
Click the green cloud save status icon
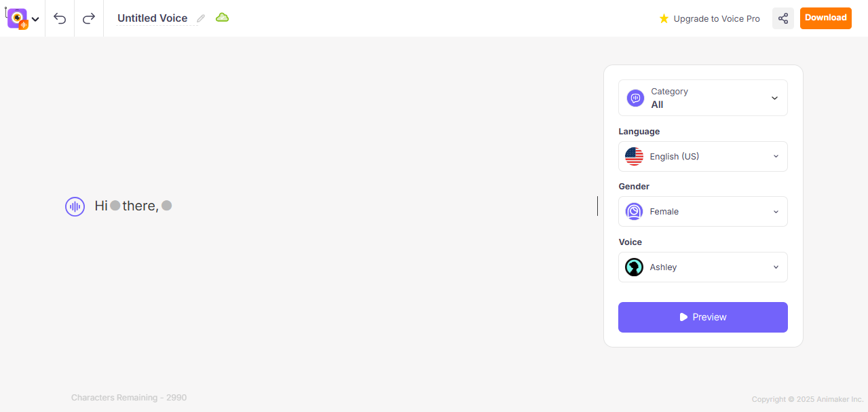click(x=222, y=18)
